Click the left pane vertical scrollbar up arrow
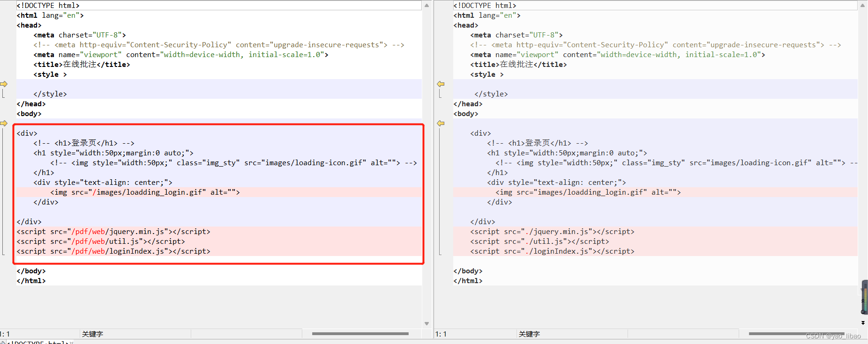868x344 pixels. click(427, 5)
